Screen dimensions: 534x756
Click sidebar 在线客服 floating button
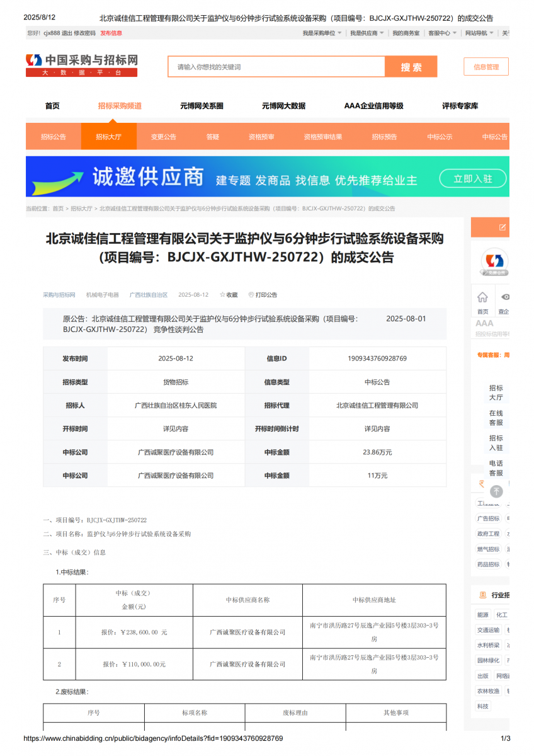496,418
